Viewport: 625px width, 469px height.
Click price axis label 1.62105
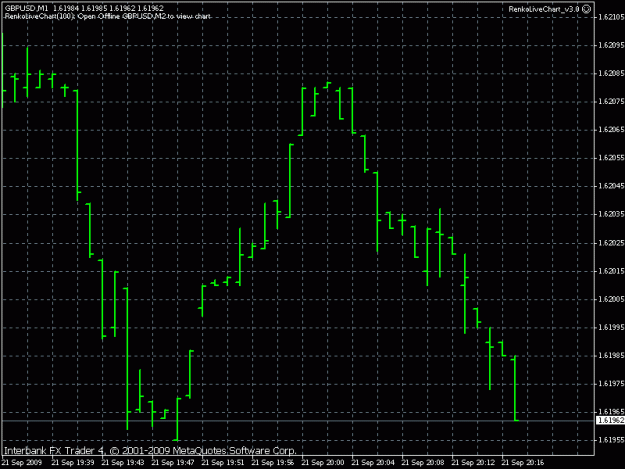(x=611, y=17)
